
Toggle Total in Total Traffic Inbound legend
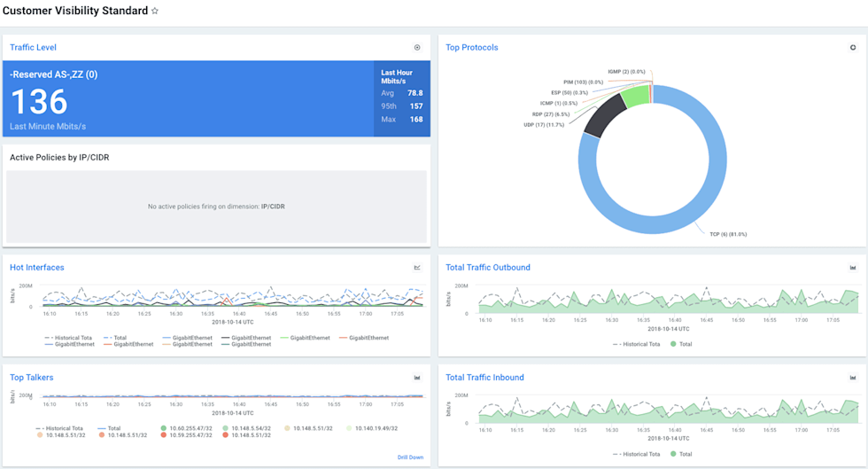pos(681,454)
